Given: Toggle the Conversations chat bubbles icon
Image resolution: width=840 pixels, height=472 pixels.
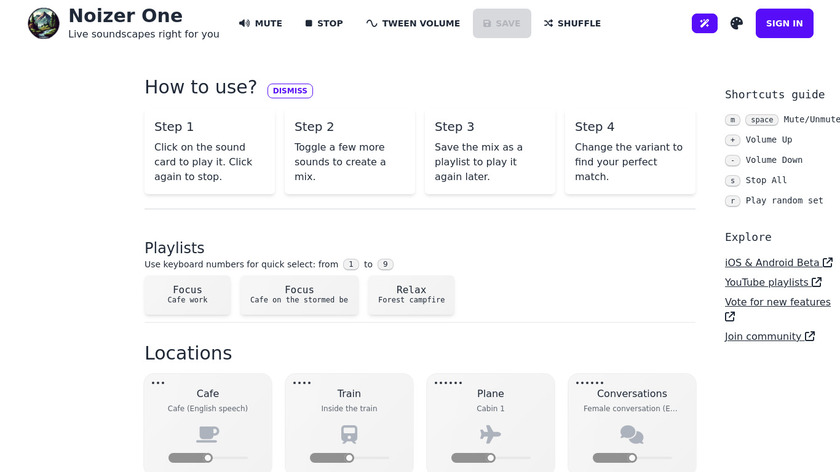Looking at the screenshot, I should point(632,434).
